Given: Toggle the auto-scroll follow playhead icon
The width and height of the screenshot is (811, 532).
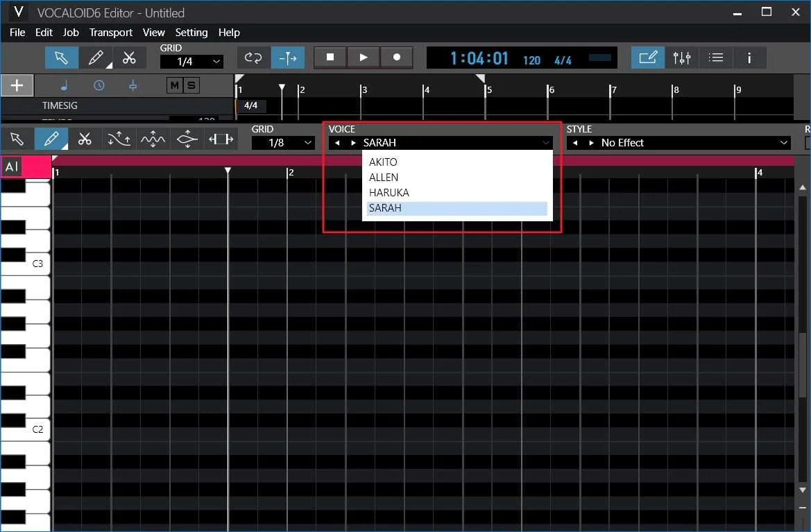Looking at the screenshot, I should [287, 58].
